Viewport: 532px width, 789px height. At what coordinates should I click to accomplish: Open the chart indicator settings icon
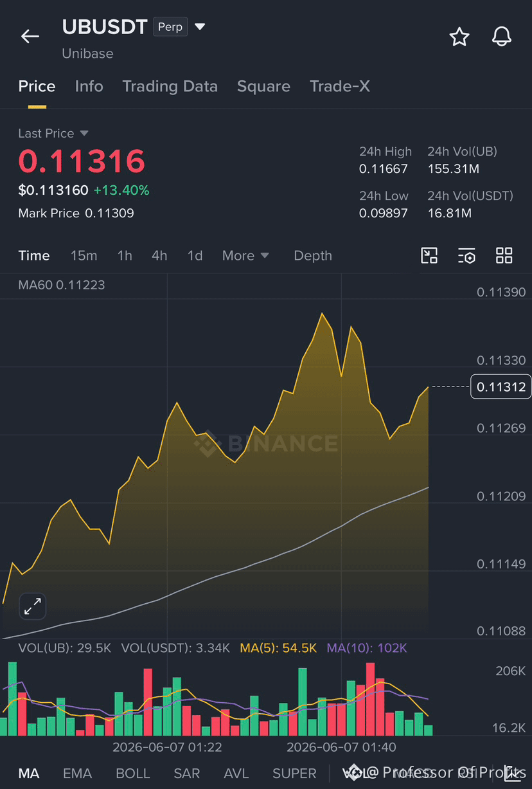(x=466, y=255)
